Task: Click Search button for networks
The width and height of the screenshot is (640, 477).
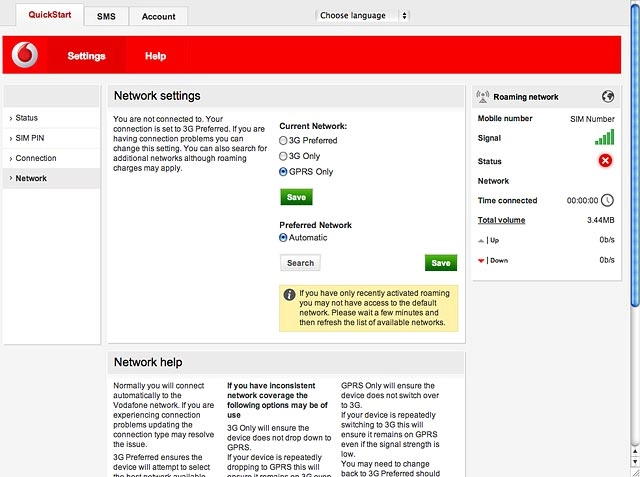Action: (300, 263)
